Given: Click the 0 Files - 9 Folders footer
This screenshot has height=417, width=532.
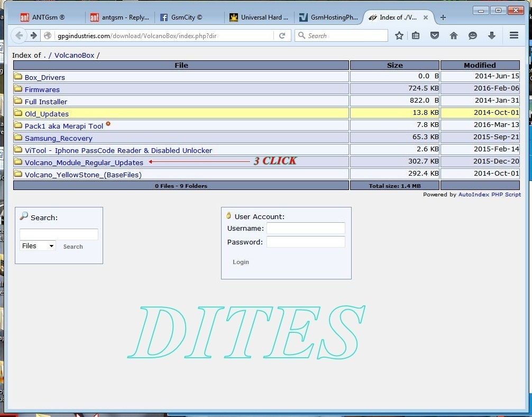Looking at the screenshot, I should click(181, 186).
